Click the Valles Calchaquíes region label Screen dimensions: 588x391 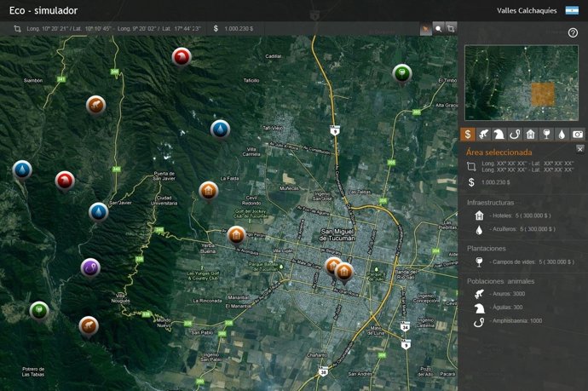(x=528, y=10)
